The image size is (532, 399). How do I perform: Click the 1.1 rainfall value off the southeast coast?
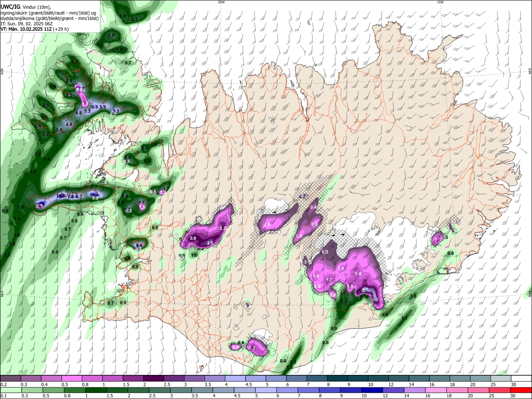click(x=404, y=318)
